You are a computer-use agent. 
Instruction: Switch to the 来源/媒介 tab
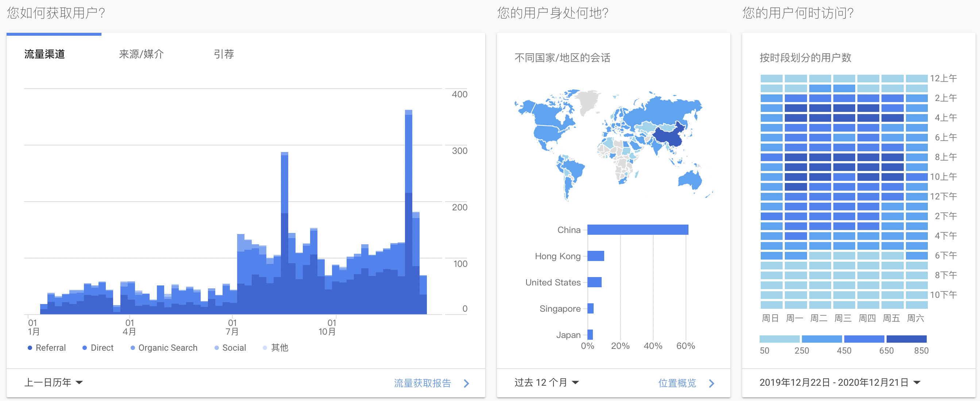[x=141, y=54]
